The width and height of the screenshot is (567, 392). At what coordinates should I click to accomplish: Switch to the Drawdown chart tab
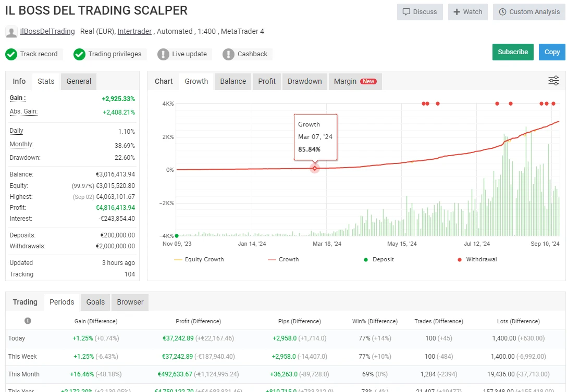point(304,81)
